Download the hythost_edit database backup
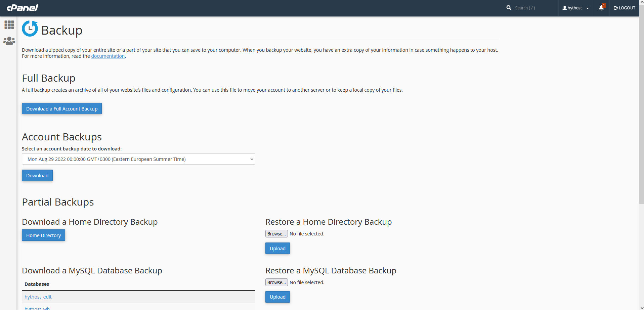 tap(38, 297)
